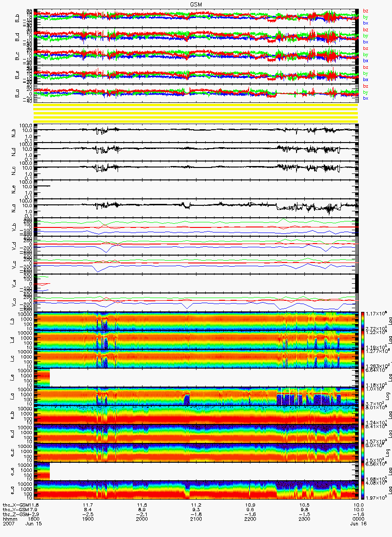Click the 1.97×10^3 color bar minimum value
This screenshot has width=392, height=537.
[x=375, y=498]
